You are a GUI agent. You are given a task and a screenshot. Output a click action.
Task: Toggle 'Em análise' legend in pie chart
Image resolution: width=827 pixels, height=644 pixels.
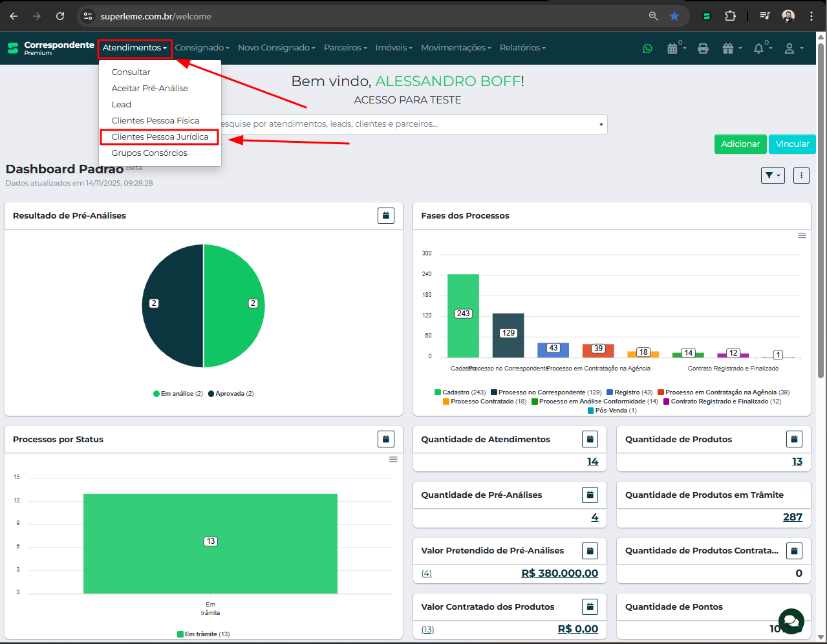(178, 394)
